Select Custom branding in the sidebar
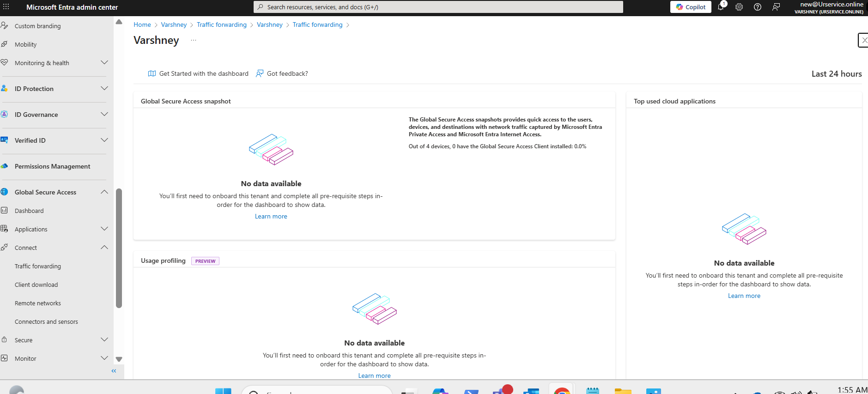The image size is (868, 394). point(38,26)
